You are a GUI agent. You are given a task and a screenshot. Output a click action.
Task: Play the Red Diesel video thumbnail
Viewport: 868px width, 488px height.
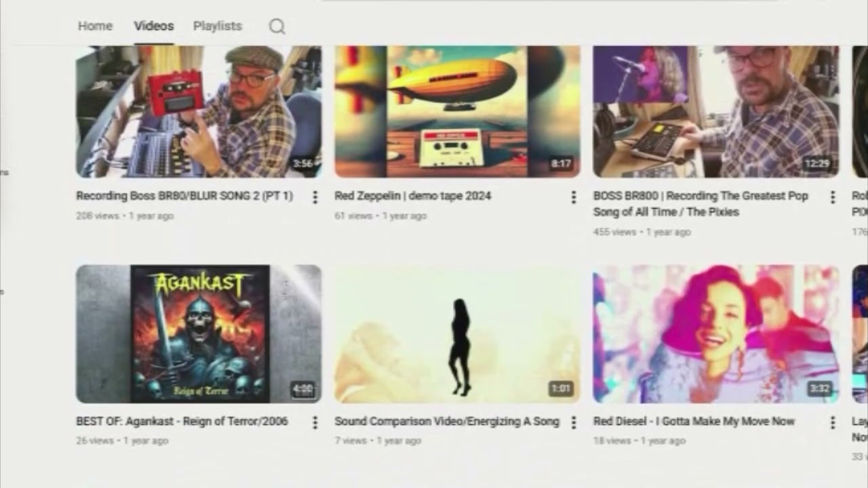(x=716, y=334)
